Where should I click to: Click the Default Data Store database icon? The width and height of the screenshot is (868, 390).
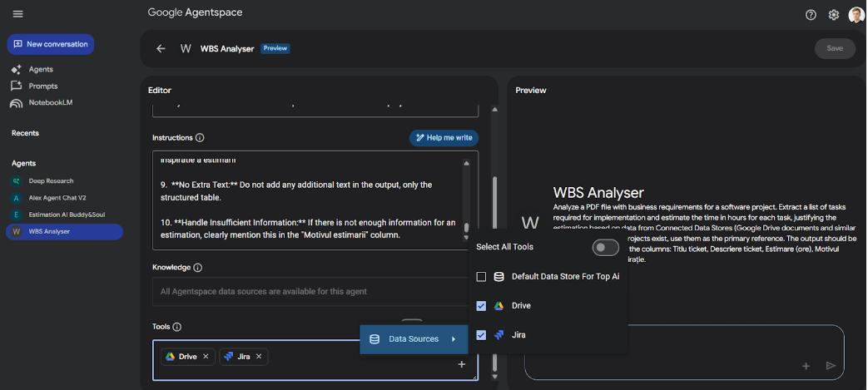click(x=498, y=277)
